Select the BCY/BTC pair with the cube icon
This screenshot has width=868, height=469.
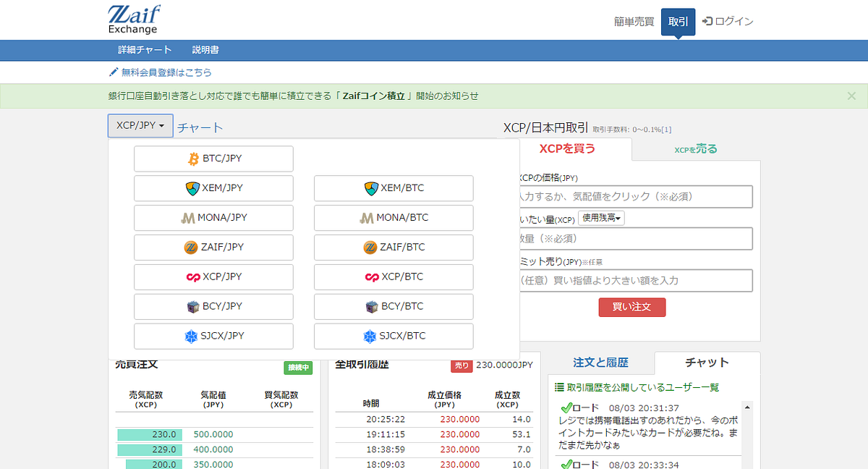point(393,306)
